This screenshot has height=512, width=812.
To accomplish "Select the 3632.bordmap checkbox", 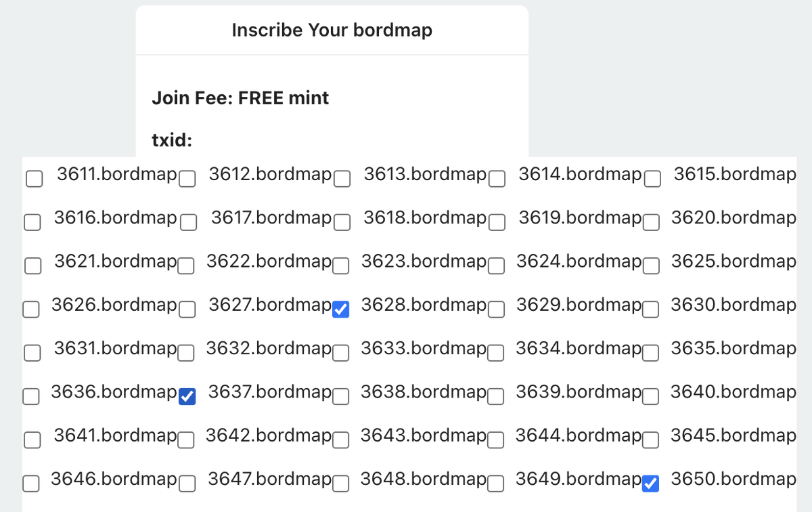I will pyautogui.click(x=187, y=353).
